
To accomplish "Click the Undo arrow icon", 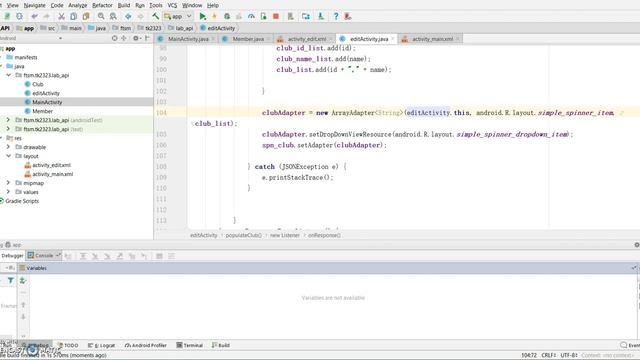I will pos(34,16).
